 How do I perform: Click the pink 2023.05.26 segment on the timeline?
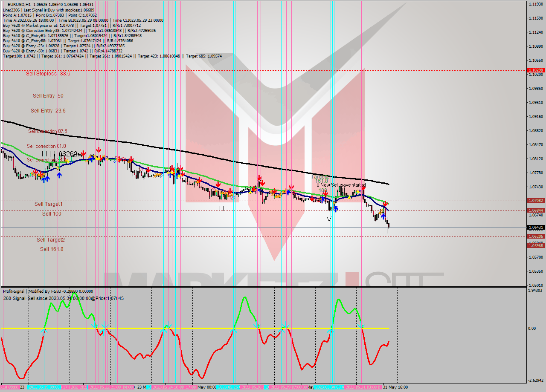pyautogui.click(x=253, y=388)
